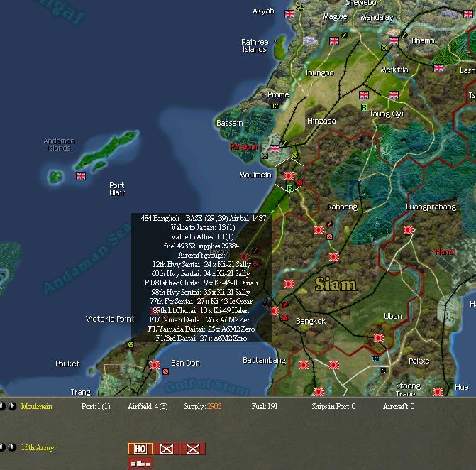Select the yellow unit marker just above Moulmein hex
The height and width of the screenshot is (470, 476).
click(294, 156)
